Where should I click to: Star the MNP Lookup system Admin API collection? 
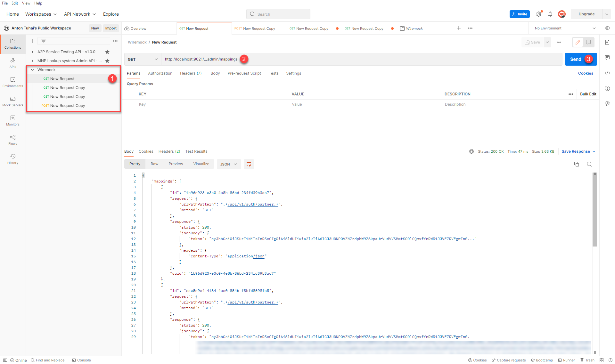click(x=107, y=61)
